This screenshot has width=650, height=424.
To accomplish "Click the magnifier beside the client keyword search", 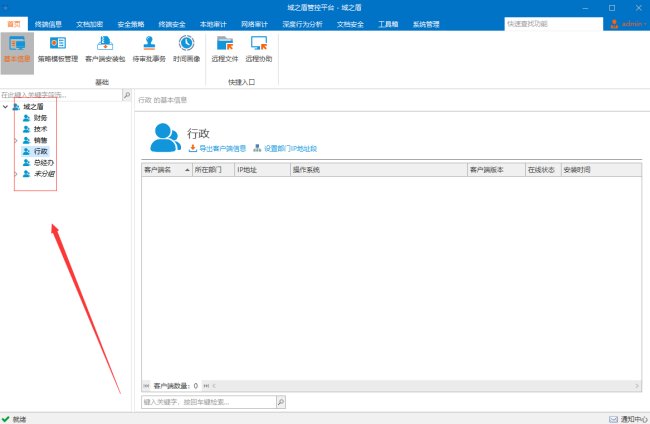I will (281, 402).
